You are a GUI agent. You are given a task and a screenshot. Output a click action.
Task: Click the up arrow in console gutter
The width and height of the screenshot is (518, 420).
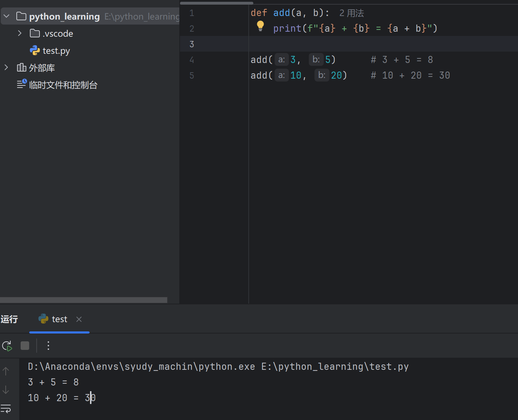[6, 371]
